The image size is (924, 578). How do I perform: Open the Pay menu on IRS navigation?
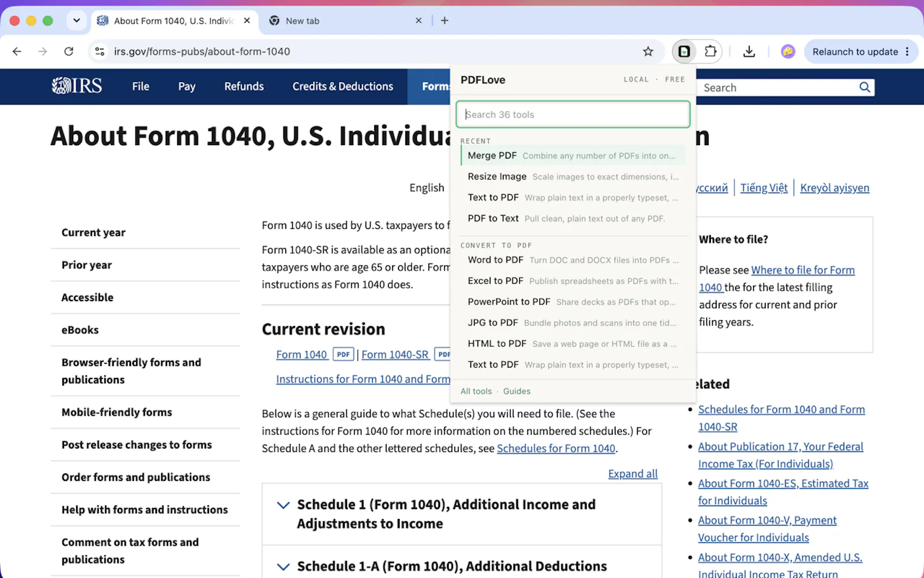pyautogui.click(x=187, y=87)
